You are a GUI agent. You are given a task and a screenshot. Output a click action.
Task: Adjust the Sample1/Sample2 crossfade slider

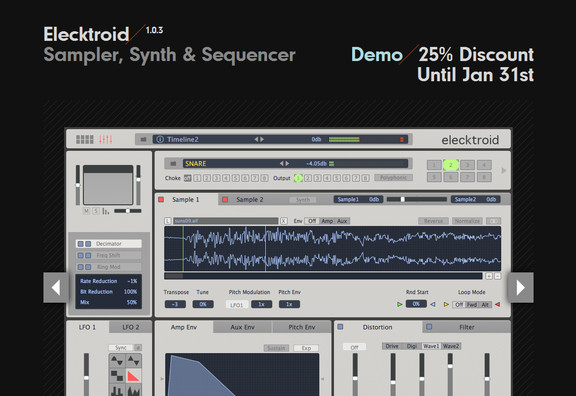coord(417,199)
